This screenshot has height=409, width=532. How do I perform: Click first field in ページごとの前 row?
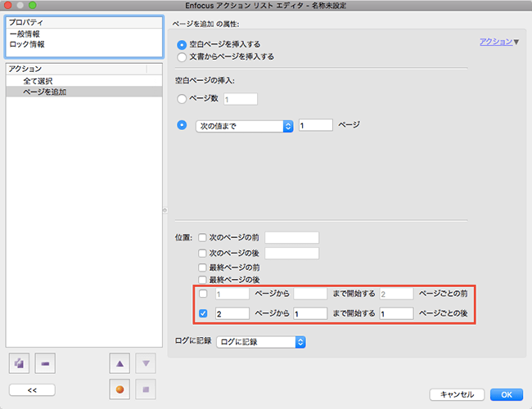pos(232,294)
